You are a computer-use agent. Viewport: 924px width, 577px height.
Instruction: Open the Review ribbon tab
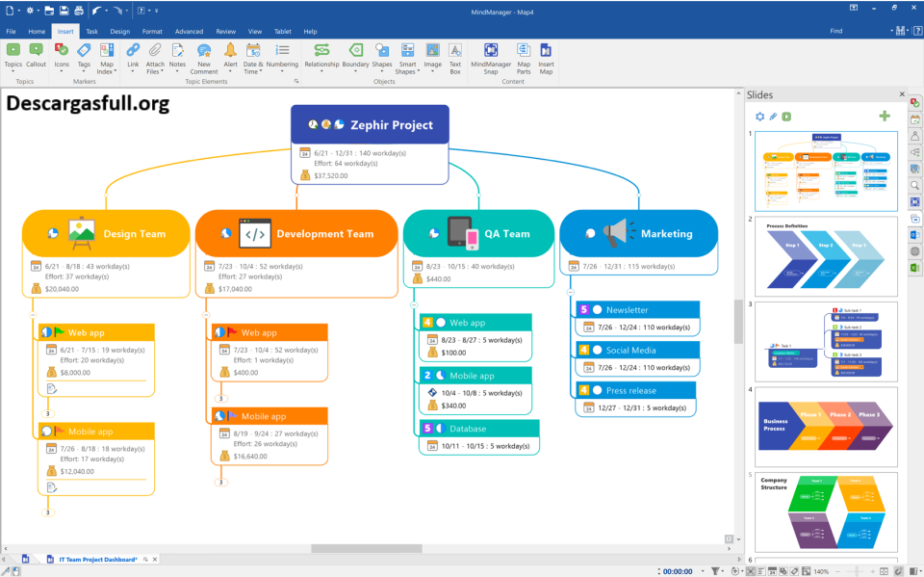225,31
